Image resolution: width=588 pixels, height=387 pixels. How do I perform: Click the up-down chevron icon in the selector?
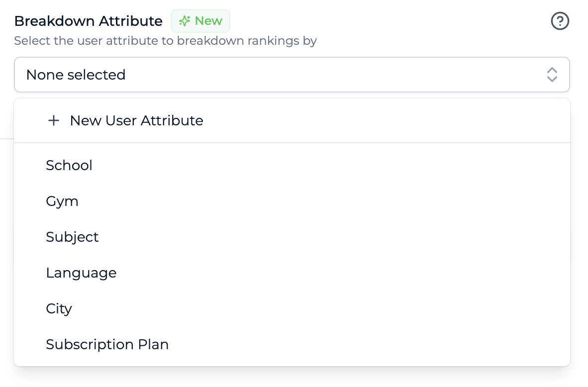coord(552,75)
